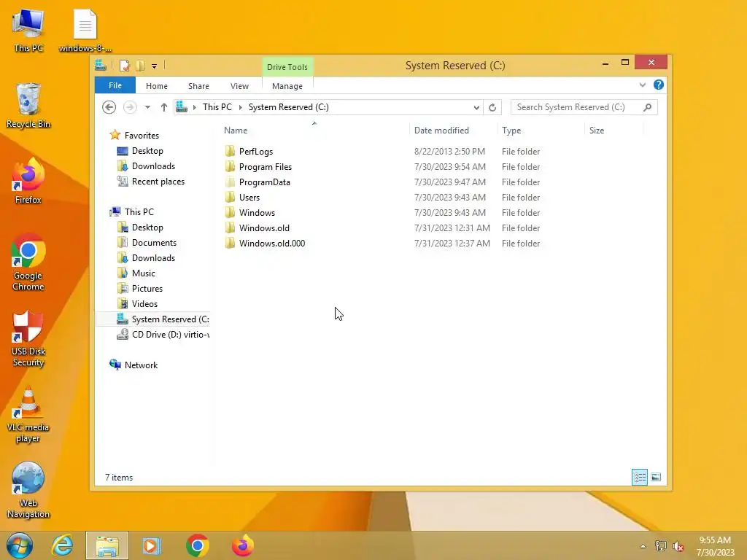Select the windows-8 text file on desktop
The width and height of the screenshot is (747, 560).
pyautogui.click(x=85, y=29)
